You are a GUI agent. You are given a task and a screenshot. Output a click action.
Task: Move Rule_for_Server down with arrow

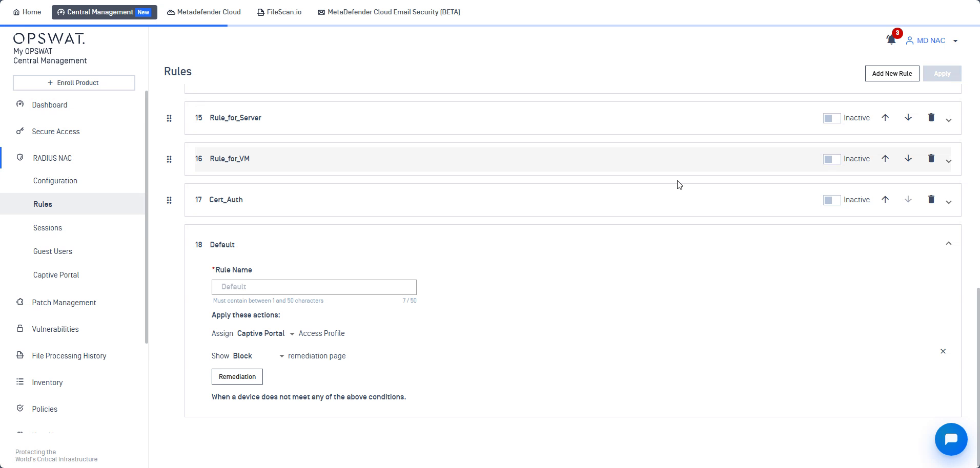908,118
